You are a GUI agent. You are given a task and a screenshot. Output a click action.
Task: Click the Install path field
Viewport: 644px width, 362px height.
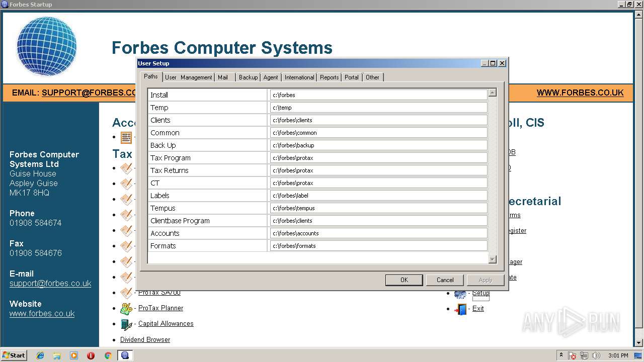378,95
